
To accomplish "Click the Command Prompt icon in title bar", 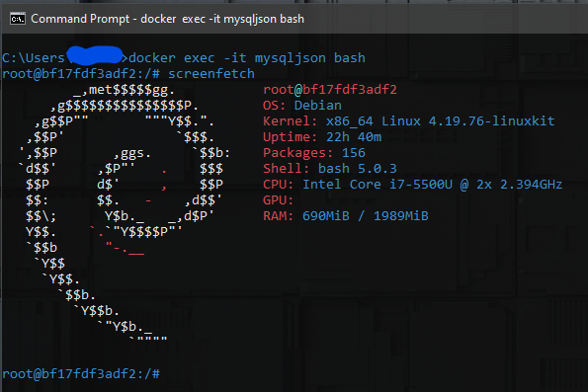I will pyautogui.click(x=17, y=19).
